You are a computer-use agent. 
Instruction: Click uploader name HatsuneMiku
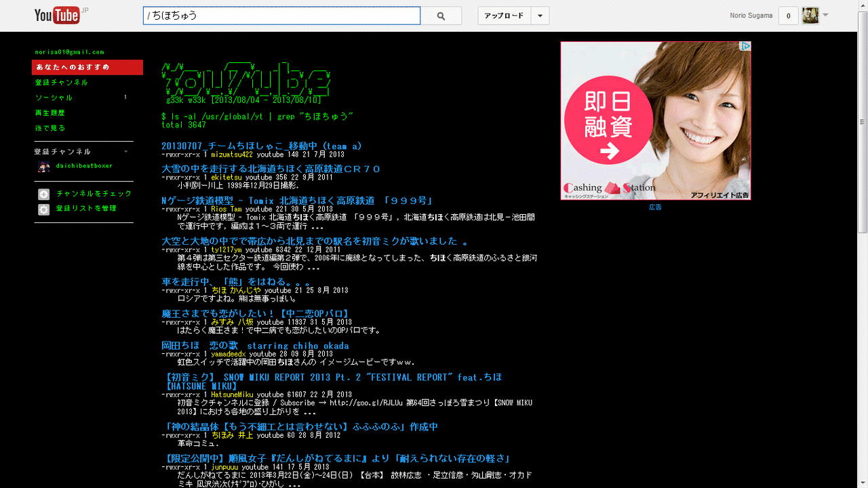(232, 394)
